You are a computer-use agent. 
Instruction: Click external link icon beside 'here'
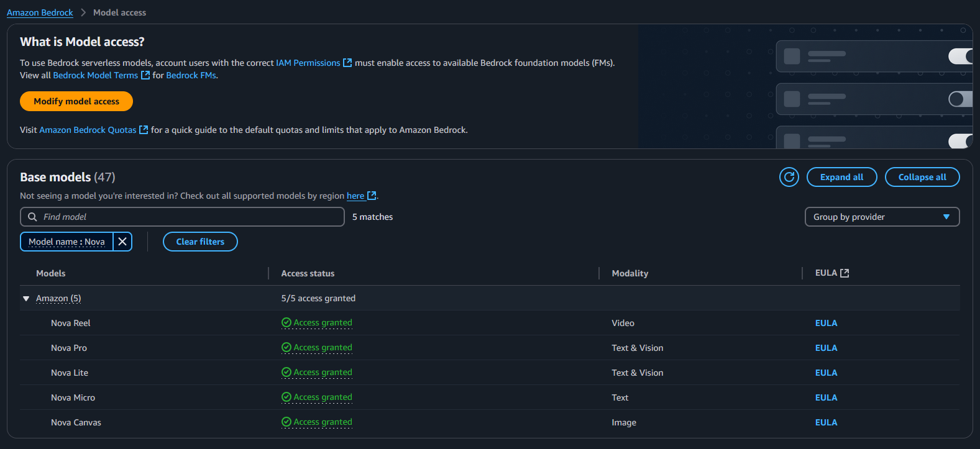pos(372,196)
